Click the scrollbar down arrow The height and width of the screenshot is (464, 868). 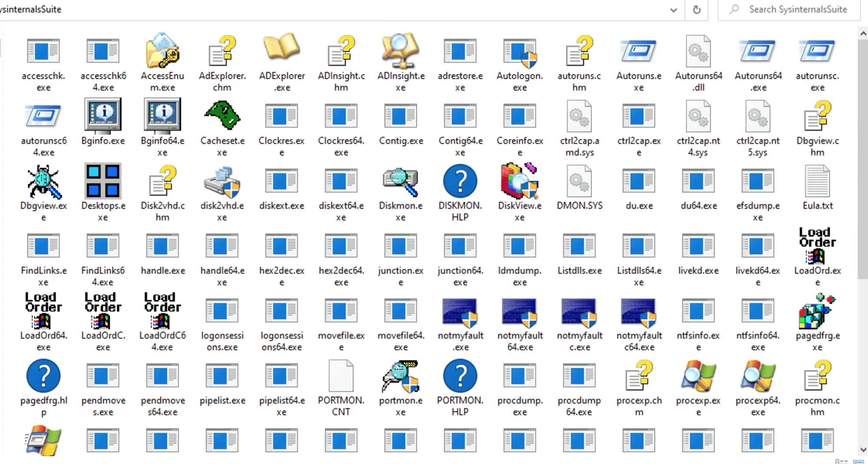click(x=863, y=450)
